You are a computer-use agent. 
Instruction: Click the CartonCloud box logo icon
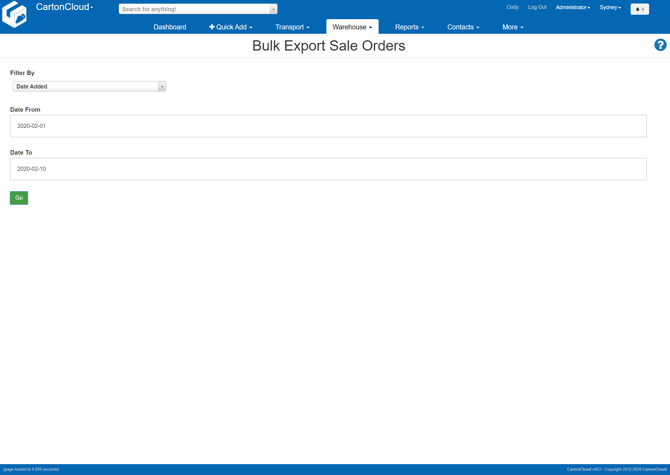point(14,14)
